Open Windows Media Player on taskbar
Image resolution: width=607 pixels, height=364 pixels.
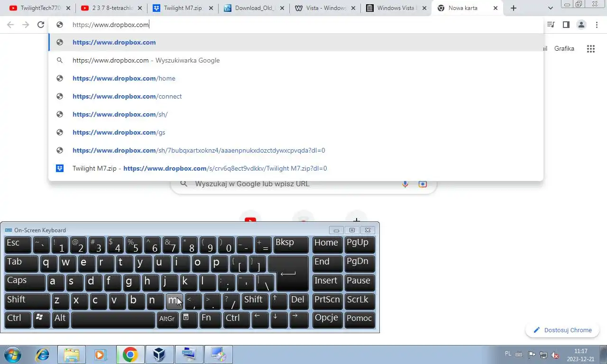100,355
